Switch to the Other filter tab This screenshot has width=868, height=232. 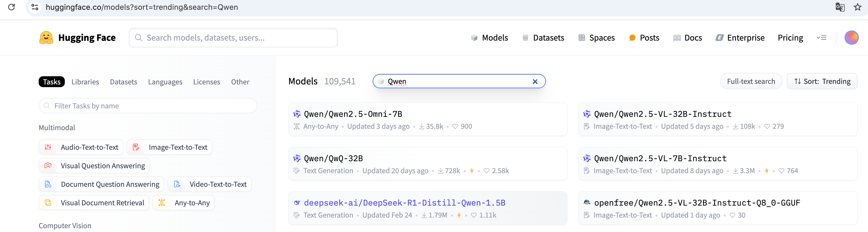(x=240, y=82)
